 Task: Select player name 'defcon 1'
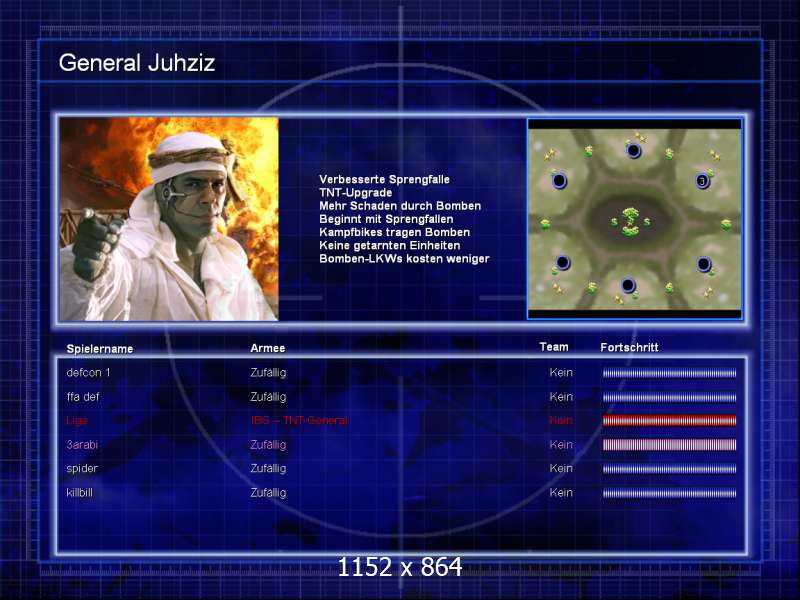(x=88, y=373)
